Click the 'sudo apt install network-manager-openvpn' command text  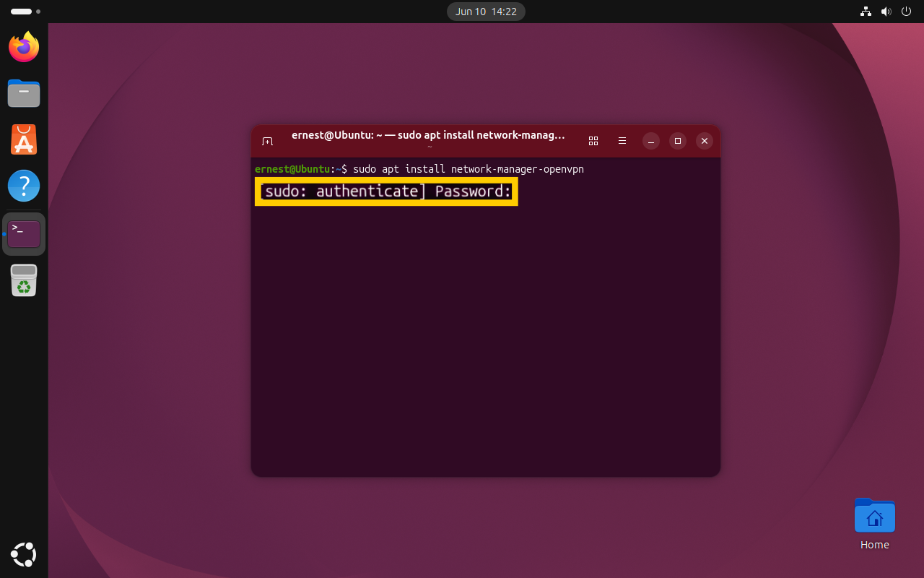[468, 169]
